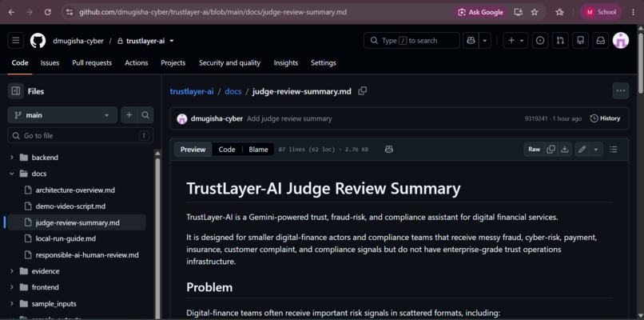This screenshot has height=320, width=644.
Task: Switch to the Issues tab
Action: click(50, 63)
